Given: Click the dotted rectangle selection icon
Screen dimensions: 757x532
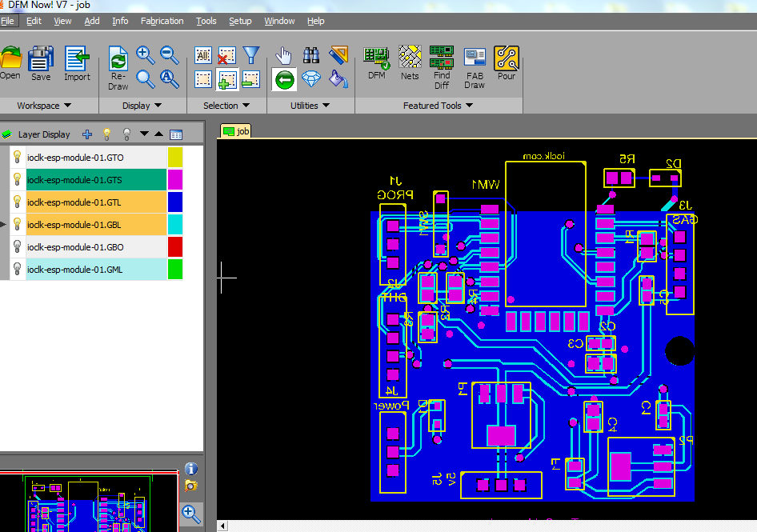Looking at the screenshot, I should [203, 79].
